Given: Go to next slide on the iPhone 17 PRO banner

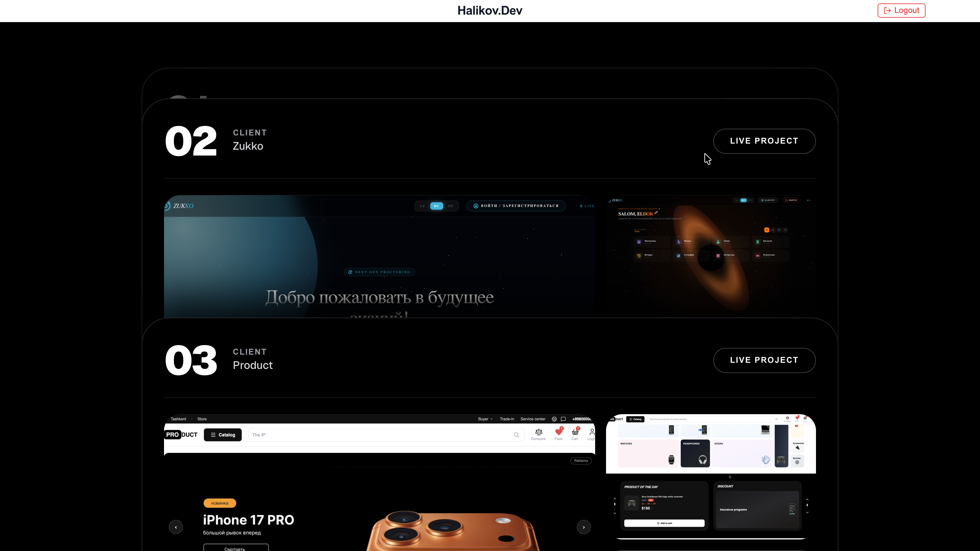Looking at the screenshot, I should coord(584,527).
